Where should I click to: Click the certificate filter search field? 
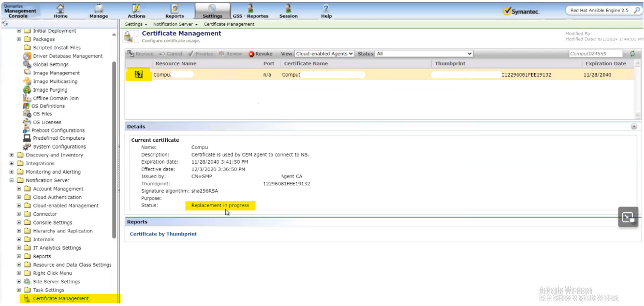pos(595,54)
